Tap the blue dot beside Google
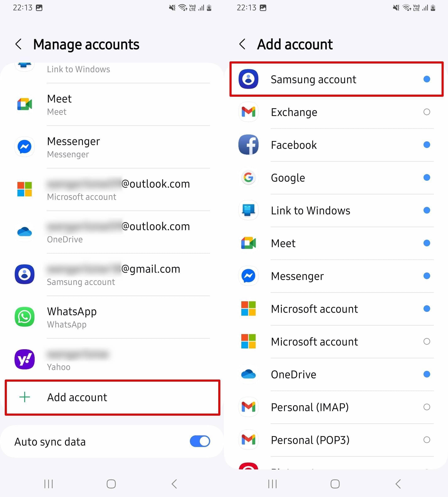The image size is (448, 497). click(x=427, y=177)
